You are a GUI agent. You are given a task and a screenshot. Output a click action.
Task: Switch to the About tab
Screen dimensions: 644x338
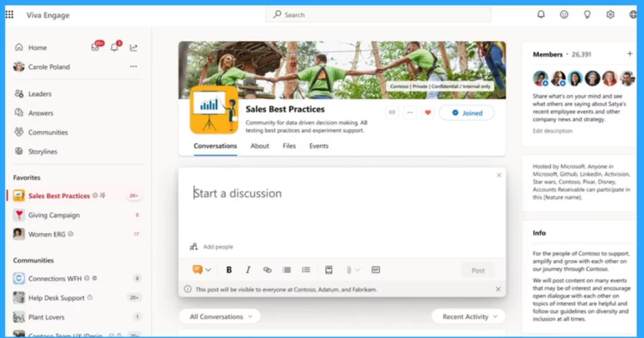[260, 146]
